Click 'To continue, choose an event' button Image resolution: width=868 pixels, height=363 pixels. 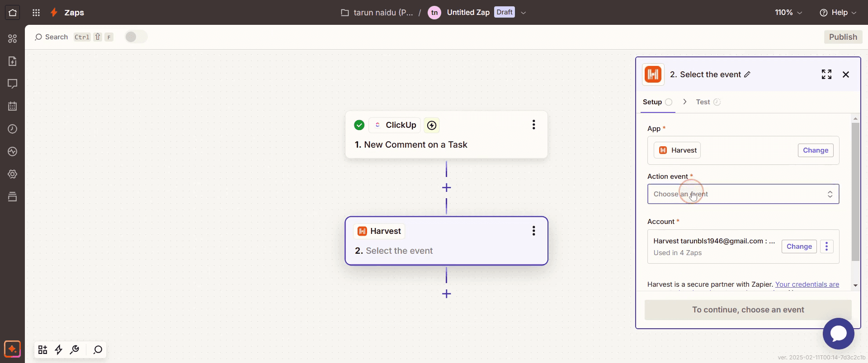748,310
